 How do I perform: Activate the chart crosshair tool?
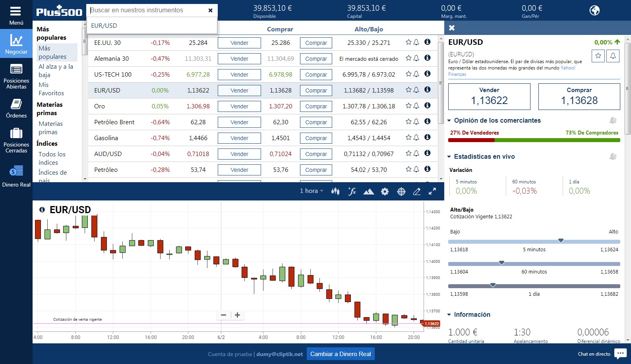coord(401,192)
